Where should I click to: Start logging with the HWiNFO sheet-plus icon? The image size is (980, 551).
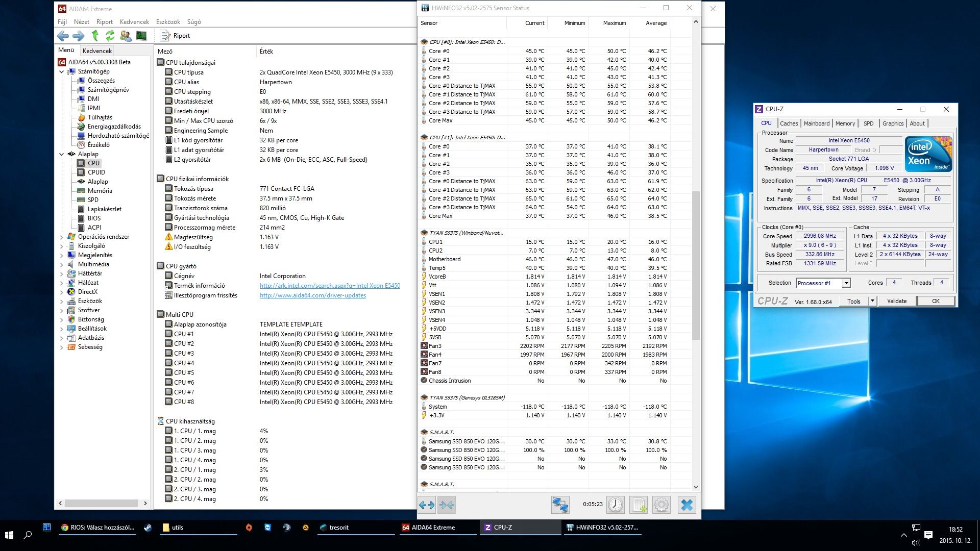(x=639, y=505)
